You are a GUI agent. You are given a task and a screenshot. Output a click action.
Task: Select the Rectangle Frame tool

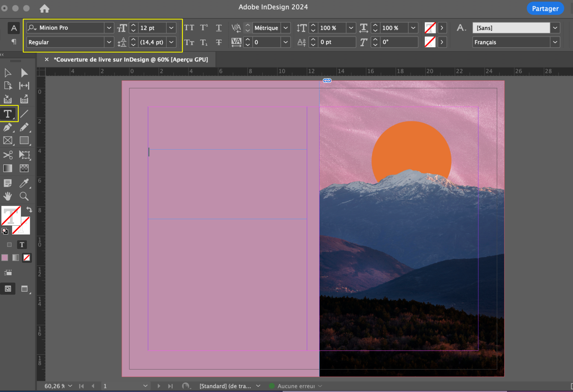click(x=8, y=141)
